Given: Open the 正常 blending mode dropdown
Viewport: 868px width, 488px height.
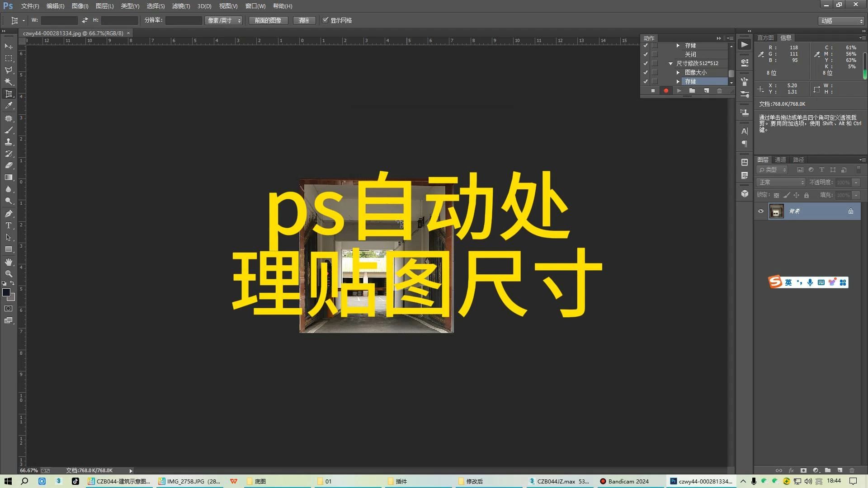Looking at the screenshot, I should point(781,182).
